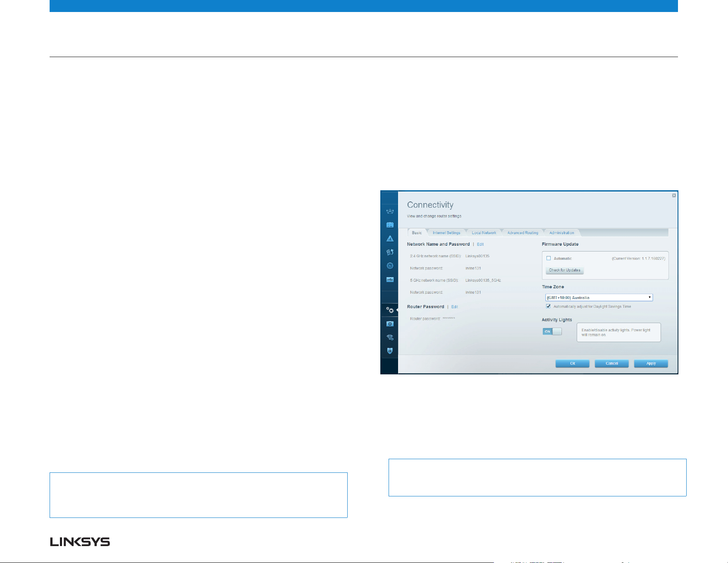This screenshot has width=728, height=563.
Task: Click the Apply button
Action: tap(651, 364)
